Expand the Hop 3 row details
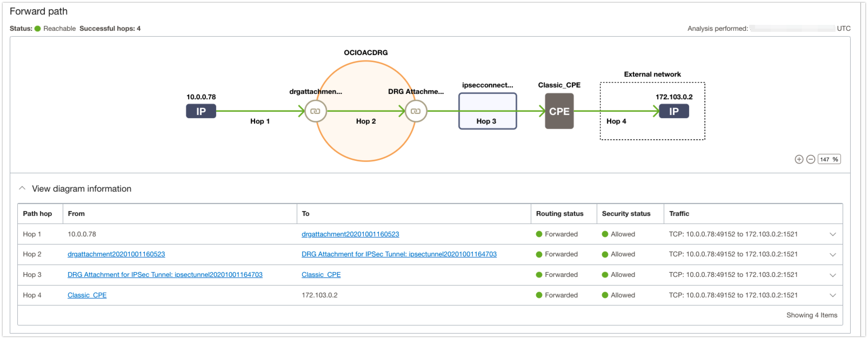Viewport: 868px width, 339px height. 833,275
